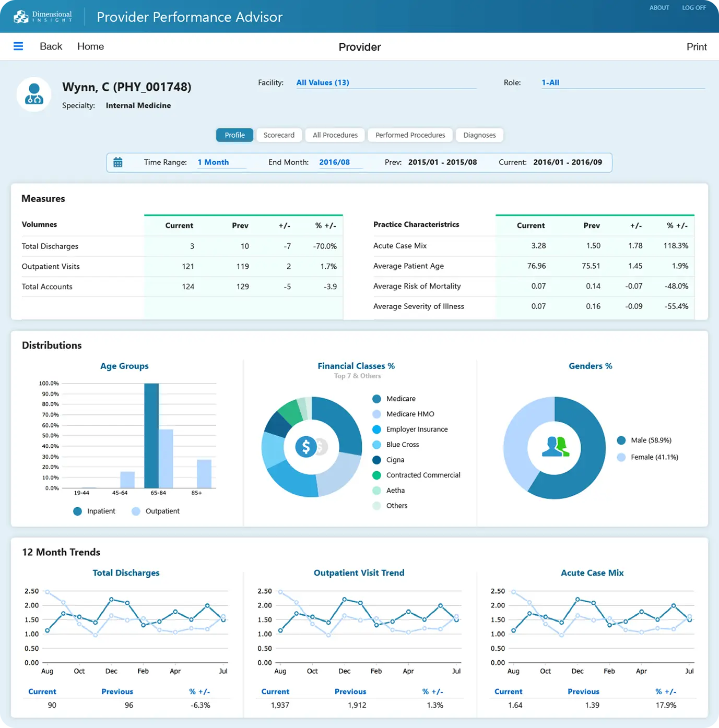
Task: Toggle the Inpatient legend marker
Action: point(78,511)
